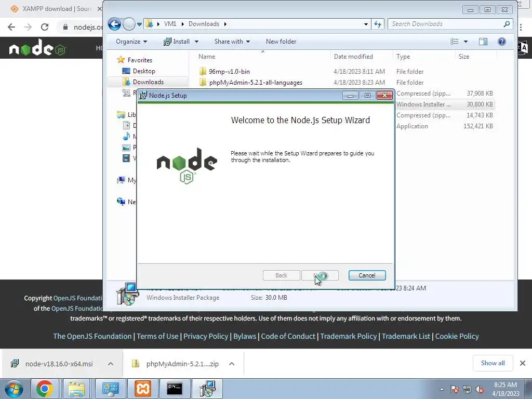
Task: Open the address bar history dropdown
Action: [x=366, y=24]
